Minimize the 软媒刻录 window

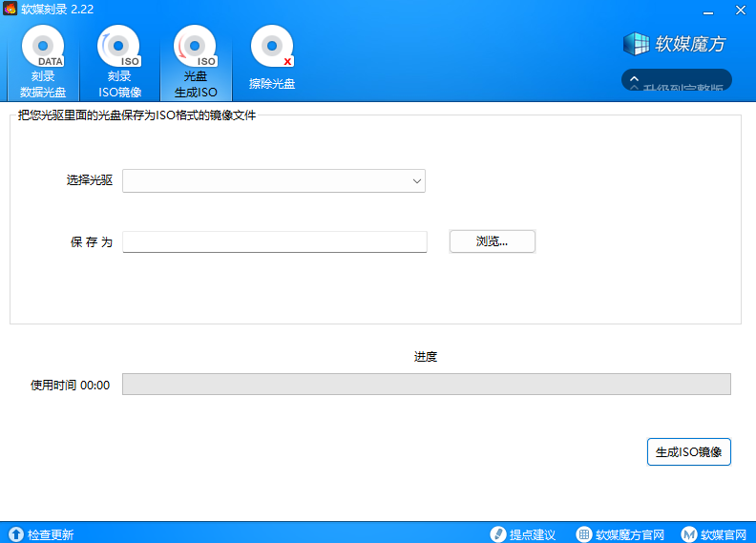pos(708,10)
